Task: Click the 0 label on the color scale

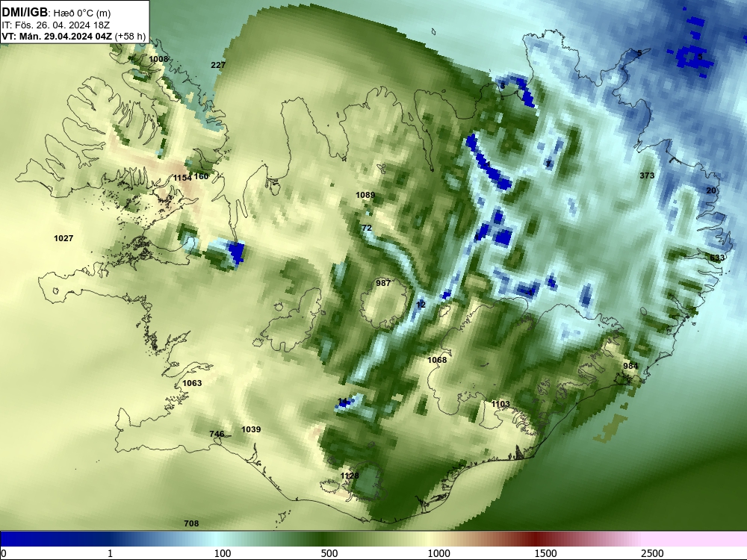Action: (x=4, y=553)
